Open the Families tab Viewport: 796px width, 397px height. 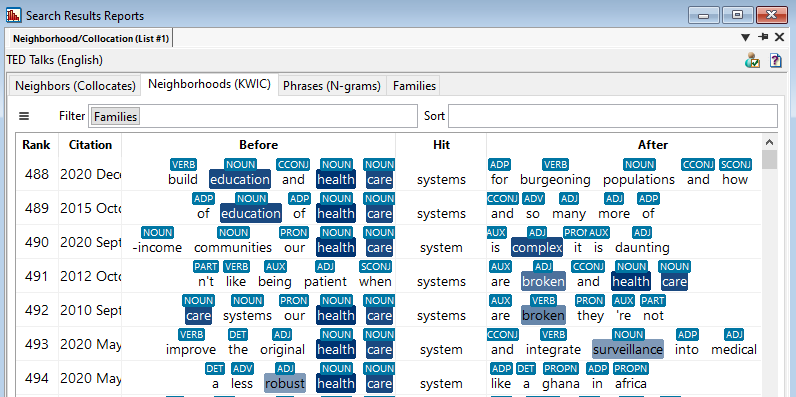(x=414, y=86)
